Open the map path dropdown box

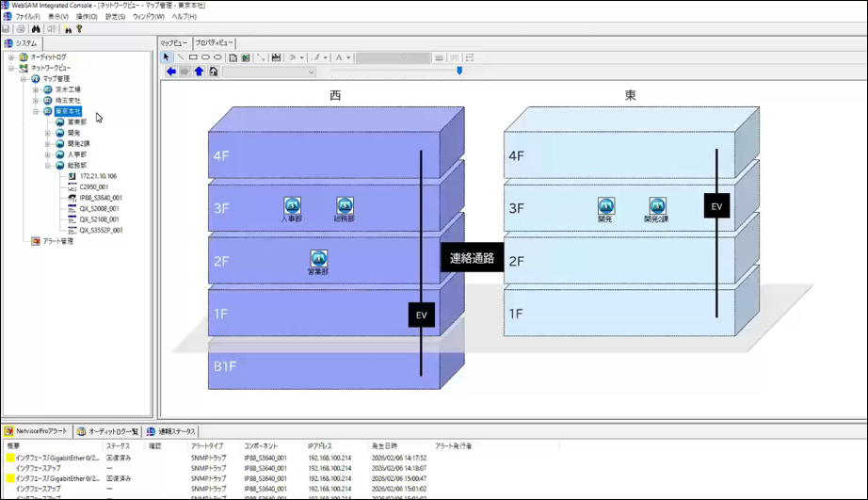[x=268, y=72]
